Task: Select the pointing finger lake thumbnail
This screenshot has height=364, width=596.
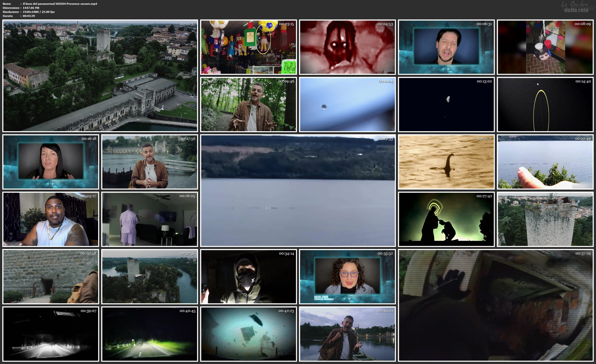Action: [x=545, y=162]
